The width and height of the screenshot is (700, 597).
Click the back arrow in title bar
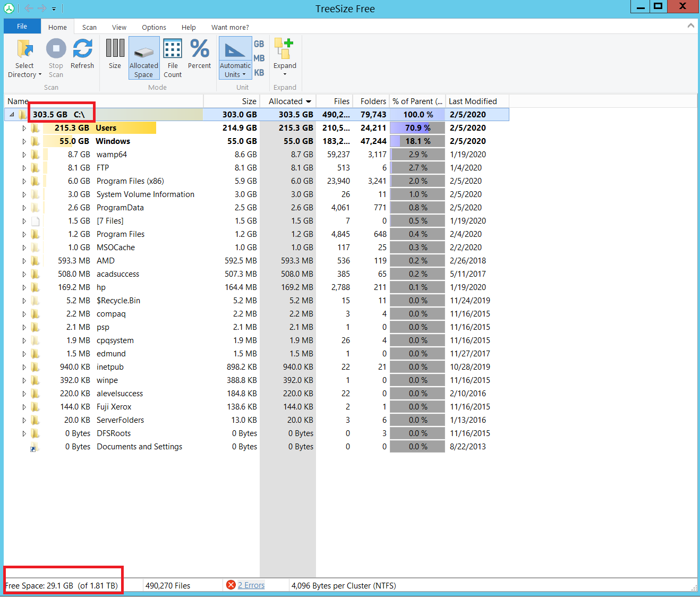click(29, 8)
